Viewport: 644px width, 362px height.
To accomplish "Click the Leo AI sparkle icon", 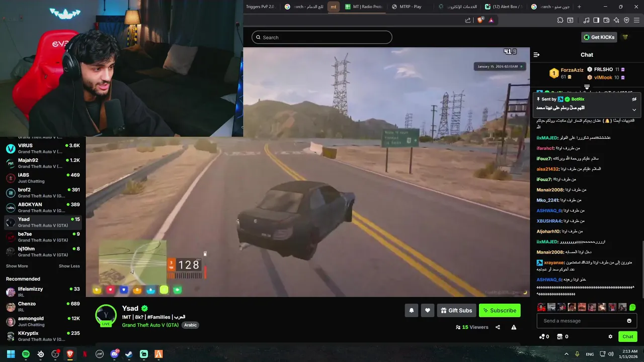I will (616, 20).
